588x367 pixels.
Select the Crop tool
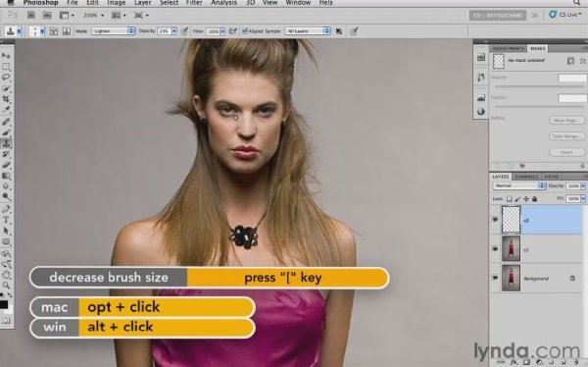point(6,99)
